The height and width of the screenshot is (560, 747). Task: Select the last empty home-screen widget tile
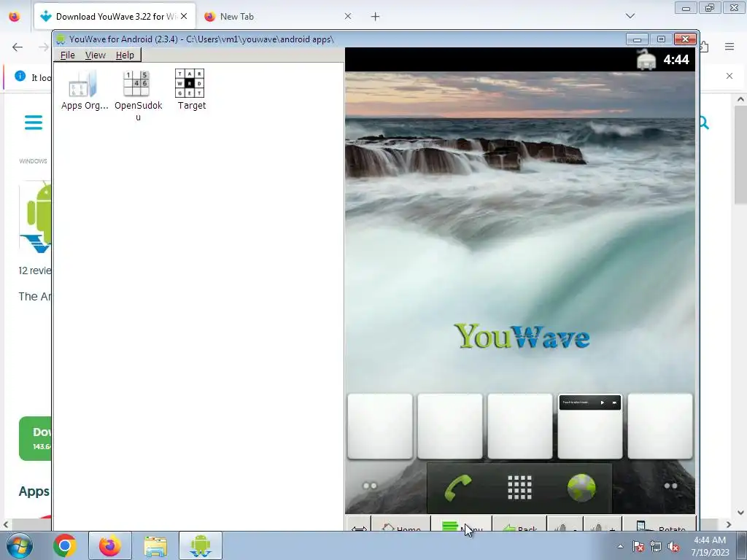[x=659, y=426]
